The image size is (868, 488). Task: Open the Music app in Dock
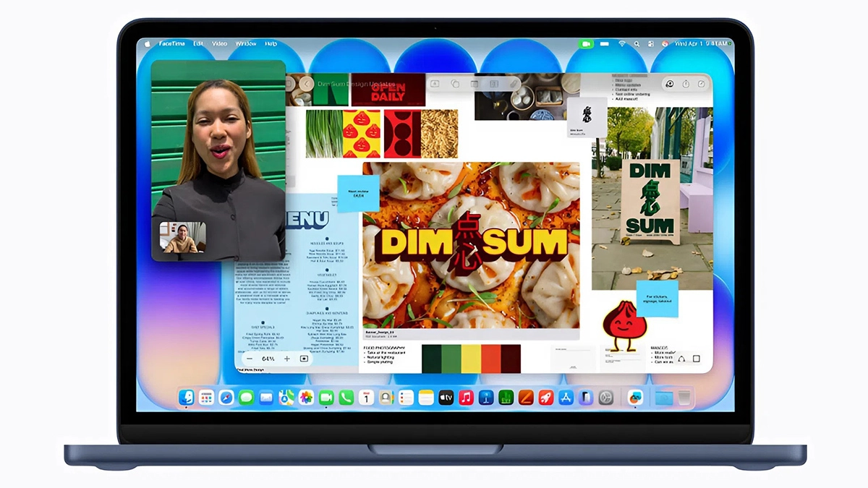tap(466, 397)
